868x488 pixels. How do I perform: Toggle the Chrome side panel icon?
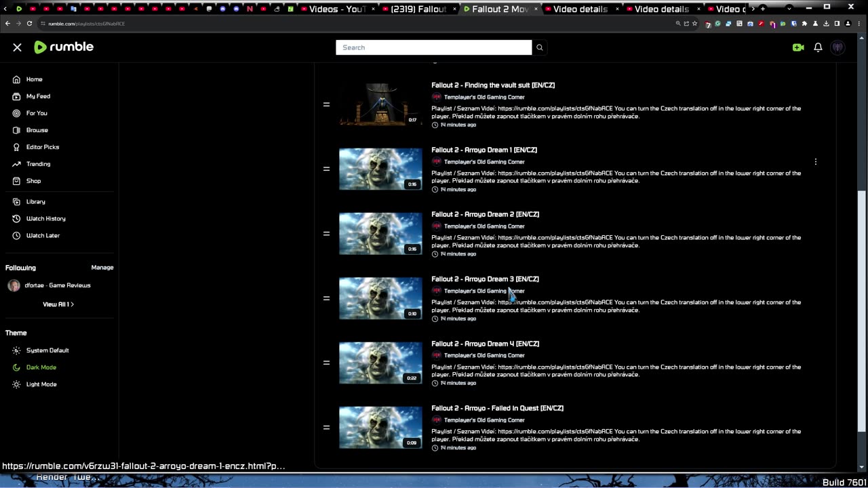coord(837,23)
